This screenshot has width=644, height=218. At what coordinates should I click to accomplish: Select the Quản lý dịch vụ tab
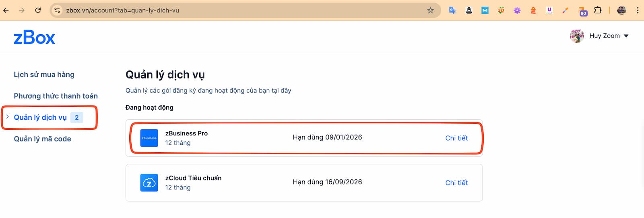coord(40,117)
